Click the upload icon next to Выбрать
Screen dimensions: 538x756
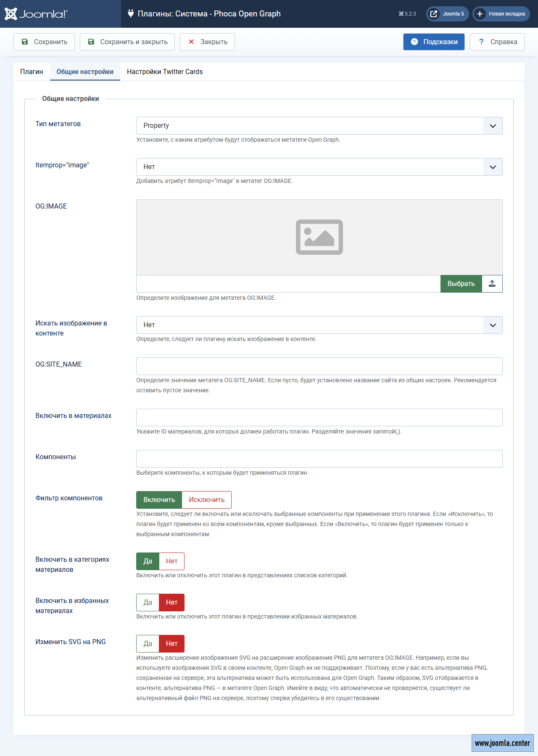[492, 284]
